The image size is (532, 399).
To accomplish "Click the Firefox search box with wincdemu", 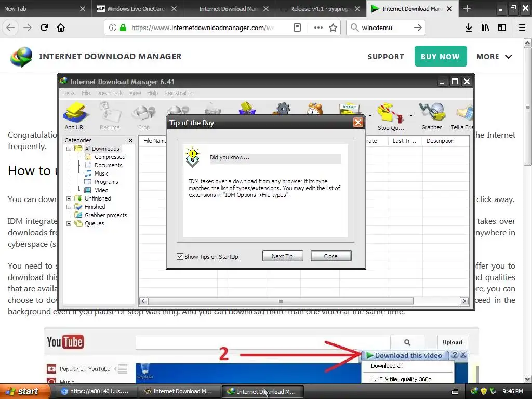I will [x=386, y=28].
